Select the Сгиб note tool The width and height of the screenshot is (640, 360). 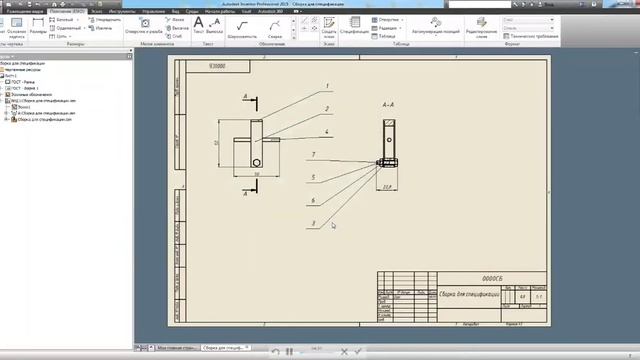(x=174, y=36)
